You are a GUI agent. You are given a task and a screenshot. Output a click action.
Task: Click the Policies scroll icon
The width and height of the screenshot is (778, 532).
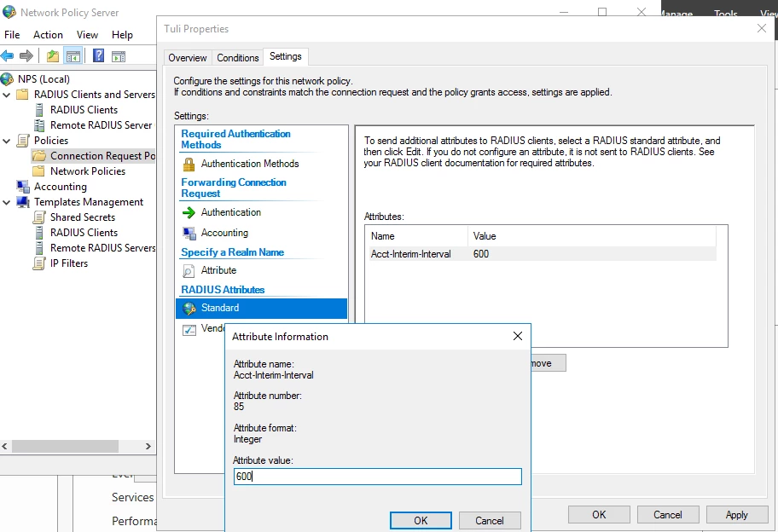pos(23,141)
